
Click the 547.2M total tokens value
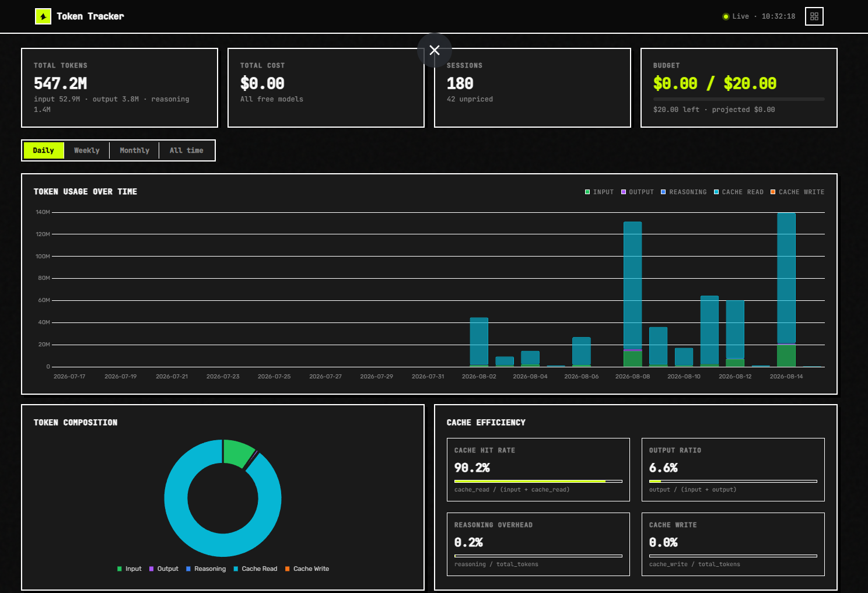61,83
